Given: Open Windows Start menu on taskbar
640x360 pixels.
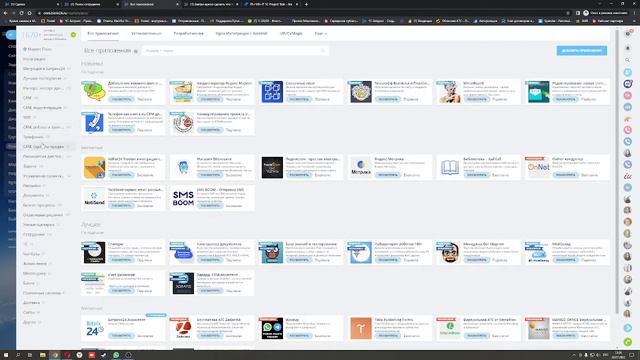Looking at the screenshot, I should [6, 355].
